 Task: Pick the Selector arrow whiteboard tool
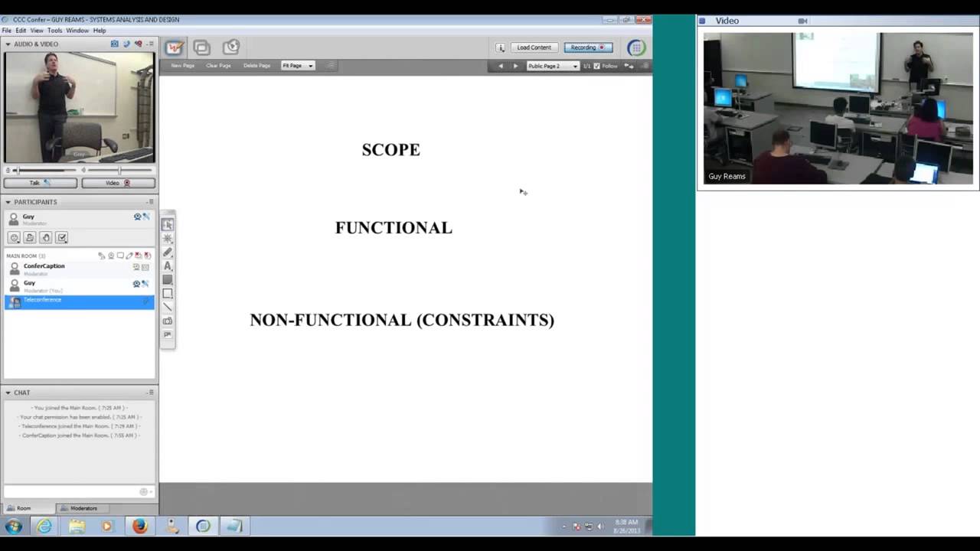click(x=168, y=225)
